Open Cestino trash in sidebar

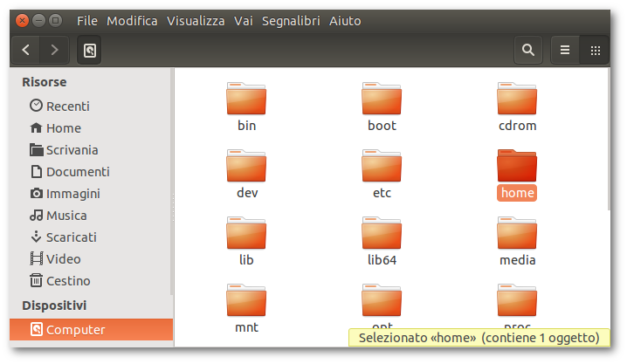point(68,281)
